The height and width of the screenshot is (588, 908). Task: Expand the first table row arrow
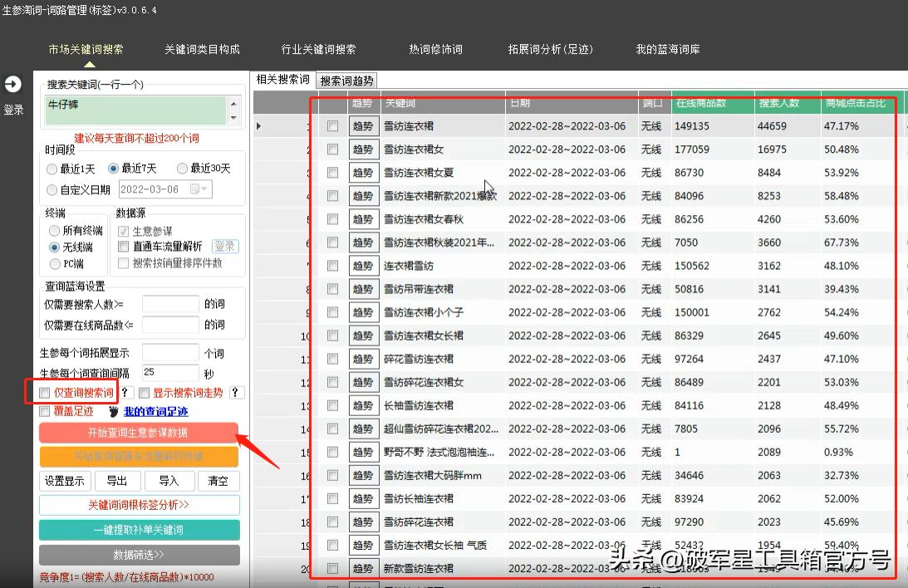tap(258, 125)
